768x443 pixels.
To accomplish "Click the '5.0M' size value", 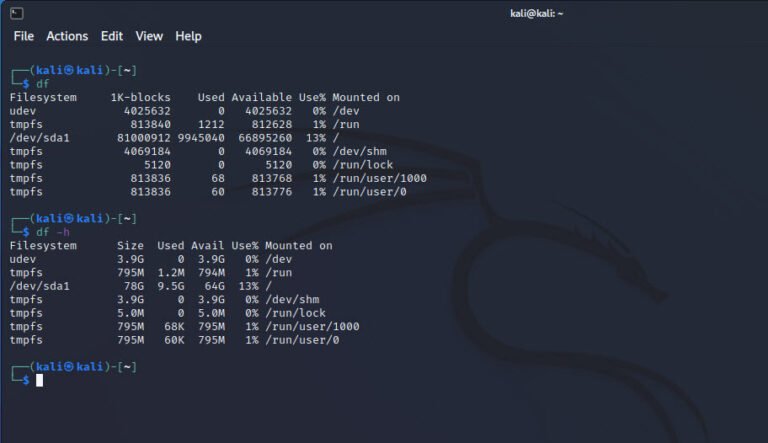I will [130, 313].
